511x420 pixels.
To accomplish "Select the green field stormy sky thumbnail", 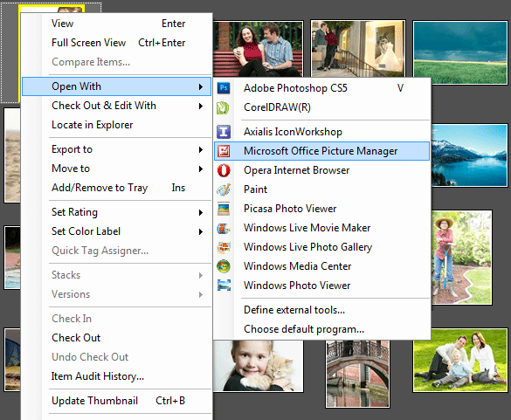I will coord(460,52).
